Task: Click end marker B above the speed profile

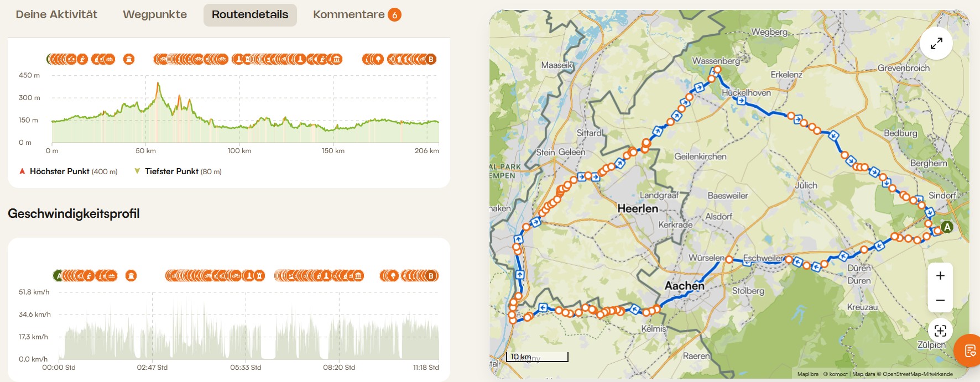Action: (432, 275)
